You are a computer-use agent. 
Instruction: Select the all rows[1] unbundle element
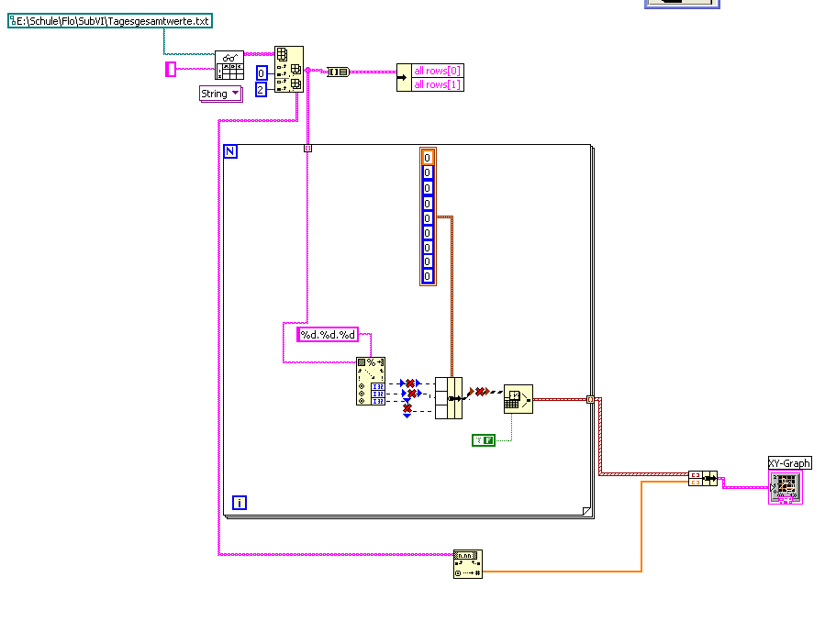coord(437,84)
